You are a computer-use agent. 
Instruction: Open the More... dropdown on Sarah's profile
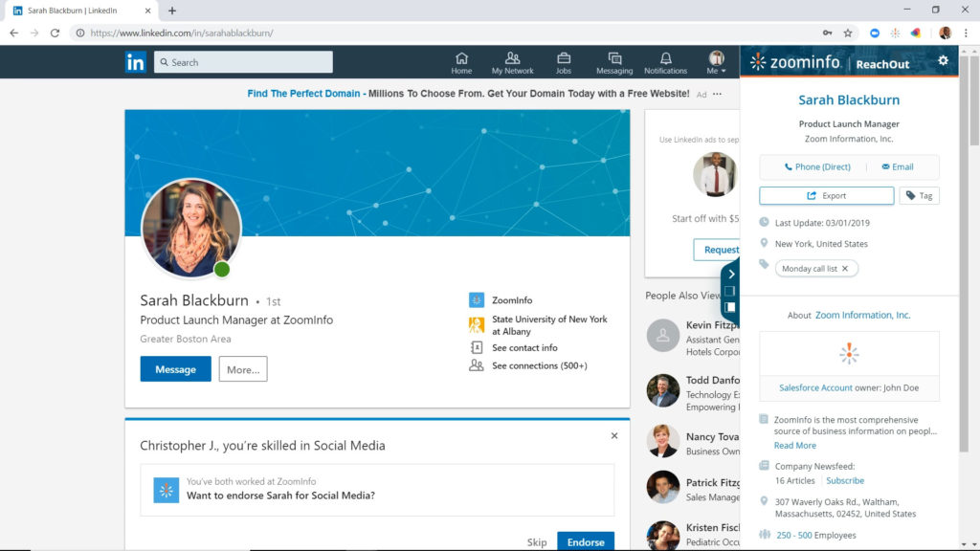pyautogui.click(x=242, y=368)
